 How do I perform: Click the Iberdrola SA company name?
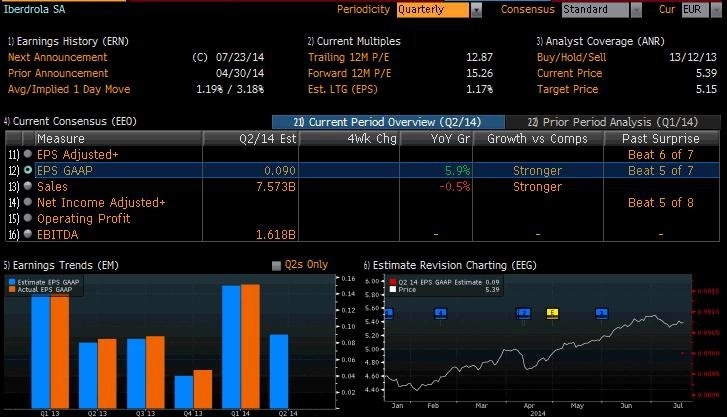pyautogui.click(x=34, y=9)
